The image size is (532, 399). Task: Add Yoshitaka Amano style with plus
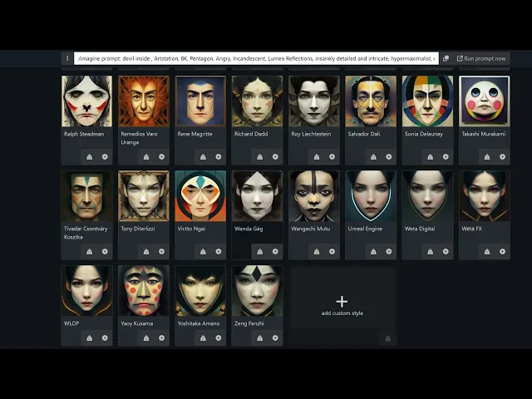tap(219, 338)
